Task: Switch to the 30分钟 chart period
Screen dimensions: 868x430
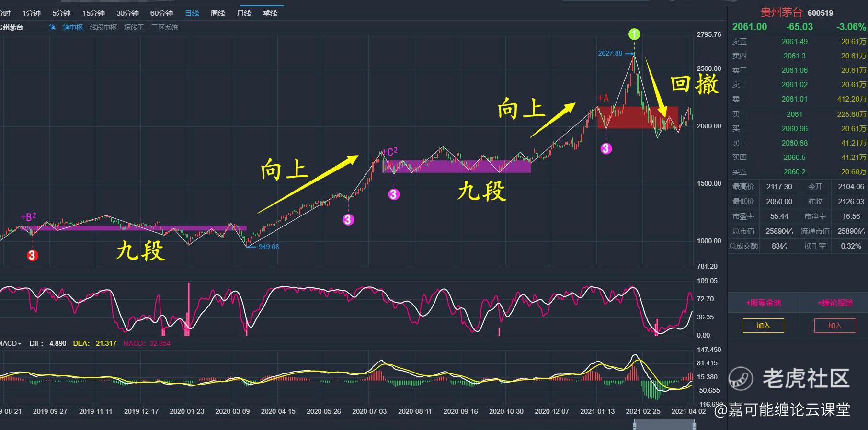Action: click(x=127, y=13)
